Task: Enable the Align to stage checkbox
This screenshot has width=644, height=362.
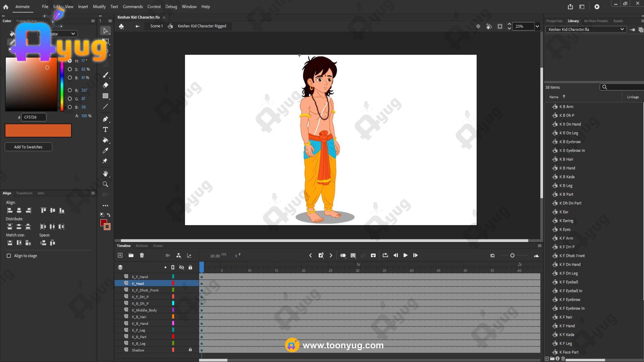Action: click(9, 256)
